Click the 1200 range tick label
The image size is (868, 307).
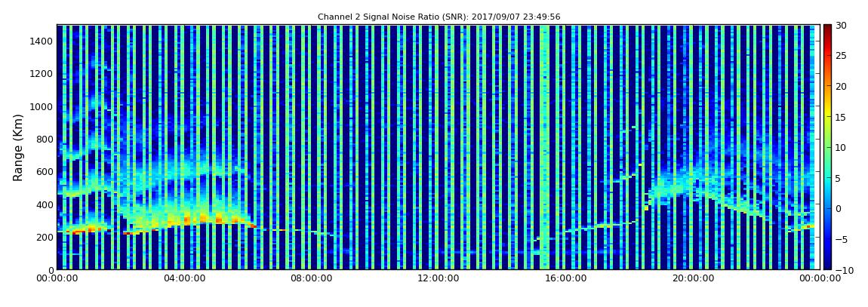[42, 74]
